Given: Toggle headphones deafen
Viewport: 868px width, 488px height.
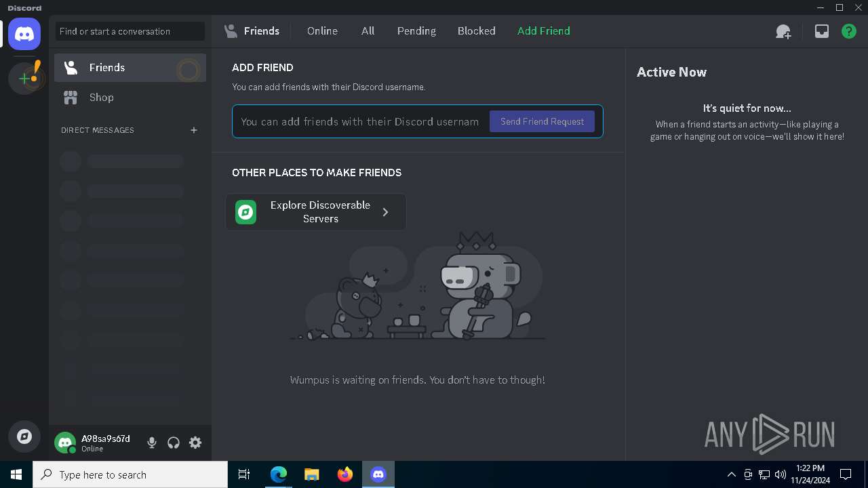Looking at the screenshot, I should (174, 443).
